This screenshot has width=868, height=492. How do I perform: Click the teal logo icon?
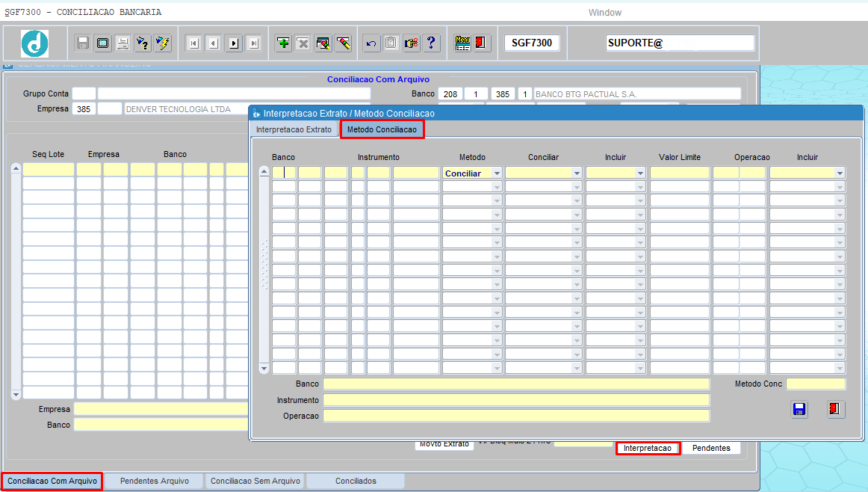35,44
